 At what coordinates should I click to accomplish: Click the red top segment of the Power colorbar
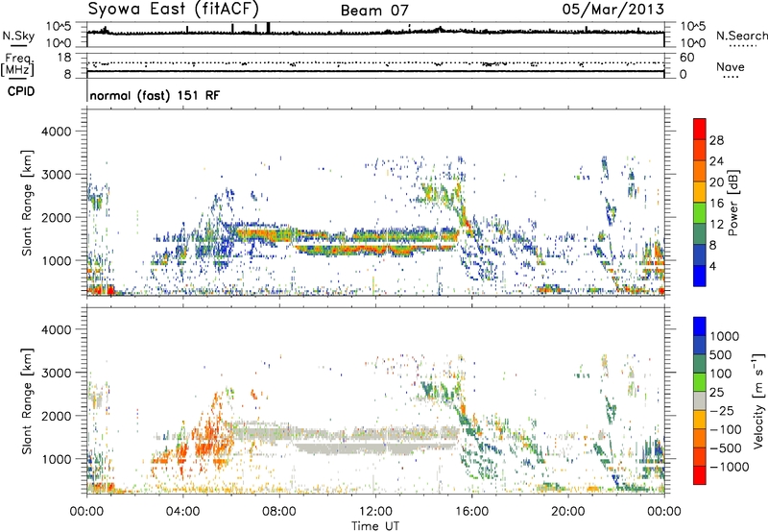pyautogui.click(x=700, y=129)
